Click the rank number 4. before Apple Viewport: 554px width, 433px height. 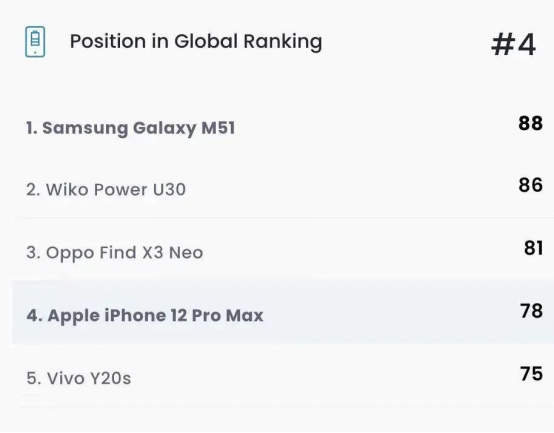click(35, 315)
